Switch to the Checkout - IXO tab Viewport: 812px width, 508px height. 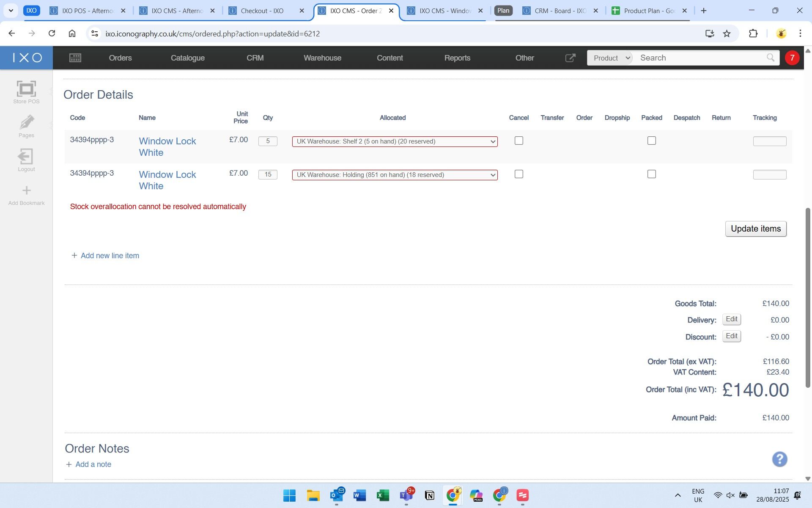262,11
